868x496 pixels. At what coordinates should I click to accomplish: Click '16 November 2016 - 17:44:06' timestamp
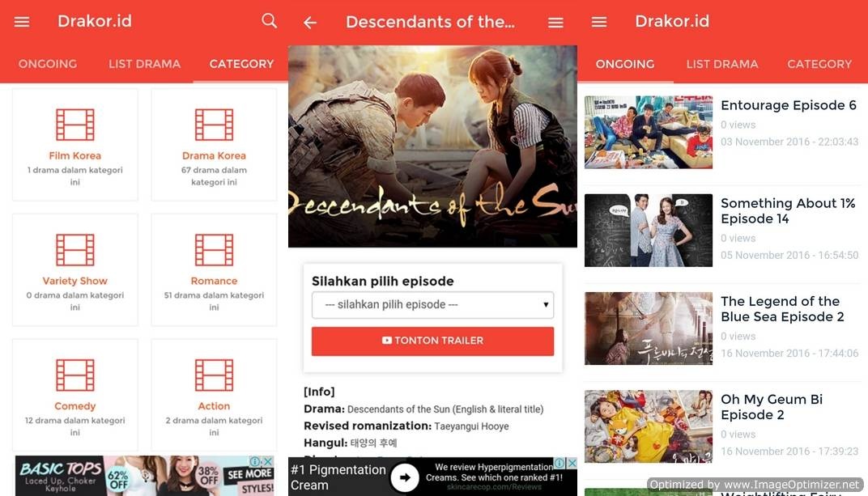click(x=789, y=354)
